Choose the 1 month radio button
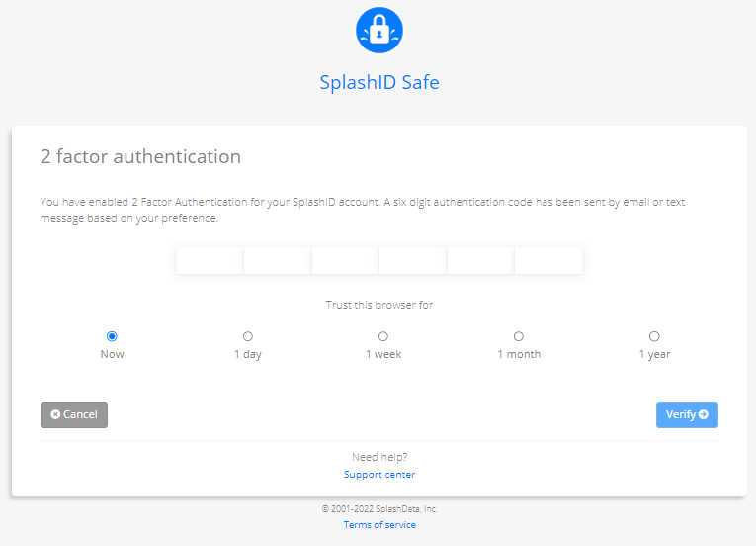 (519, 336)
